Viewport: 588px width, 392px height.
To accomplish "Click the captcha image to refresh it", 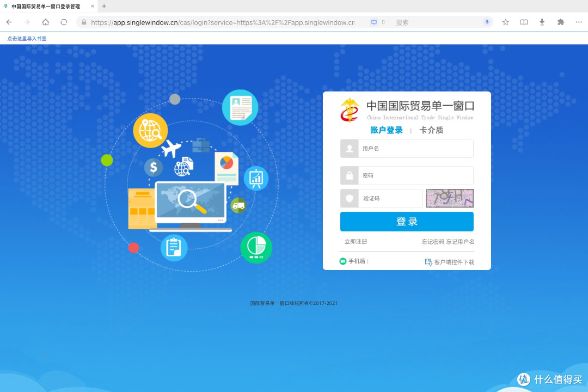I will pyautogui.click(x=449, y=198).
